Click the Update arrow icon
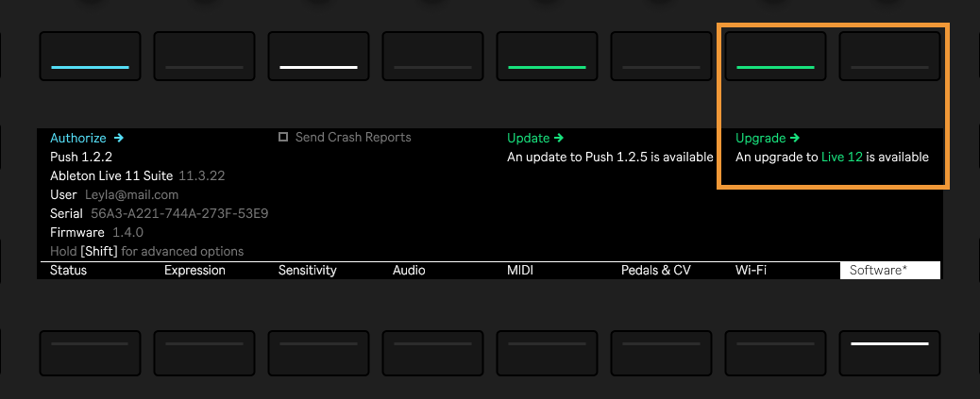Screen dimensions: 980x399 coord(559,138)
